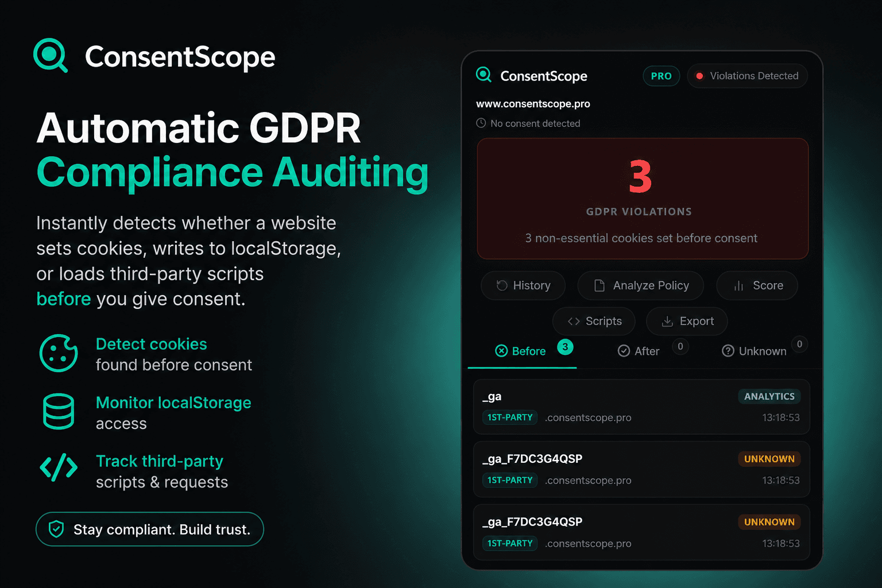The height and width of the screenshot is (588, 882).
Task: Click the shield icon in Stay compliant badge
Action: (56, 529)
